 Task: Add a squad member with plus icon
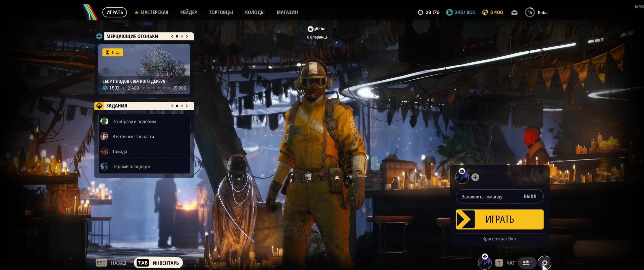click(475, 177)
